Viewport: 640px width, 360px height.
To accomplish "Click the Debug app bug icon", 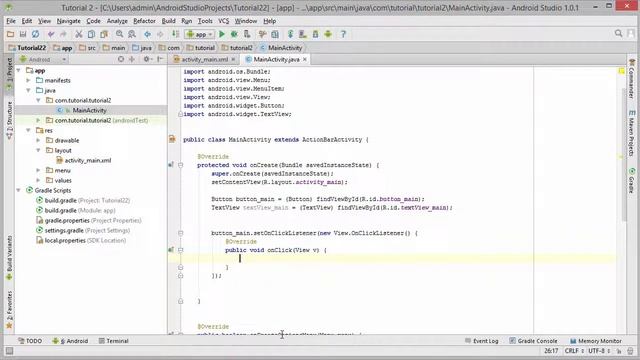I will [234, 34].
